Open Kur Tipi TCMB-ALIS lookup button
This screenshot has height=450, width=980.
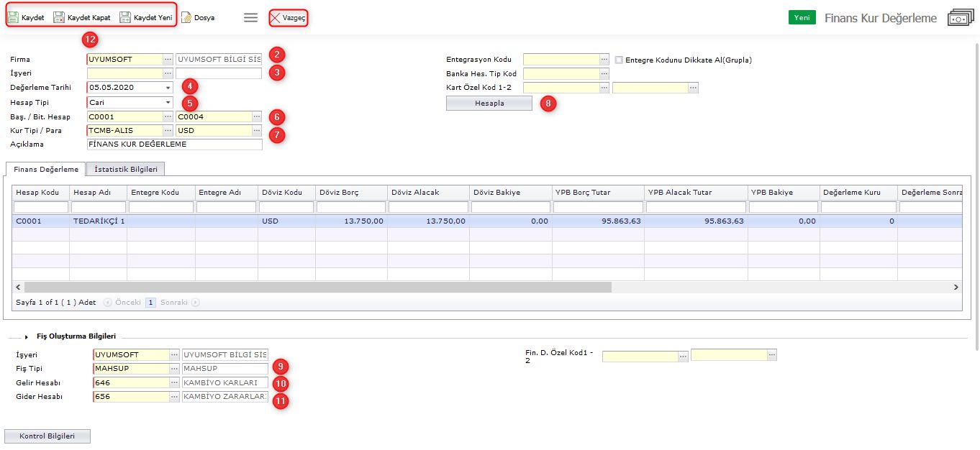click(x=168, y=131)
